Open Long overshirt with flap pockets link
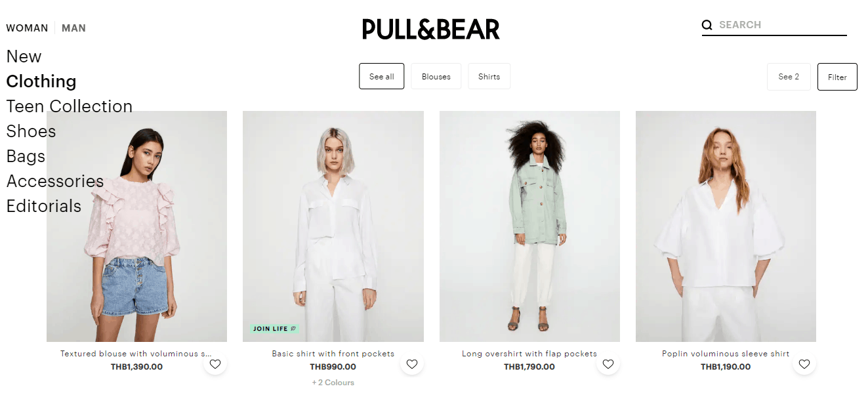Viewport: 868px width, 401px height. (529, 354)
